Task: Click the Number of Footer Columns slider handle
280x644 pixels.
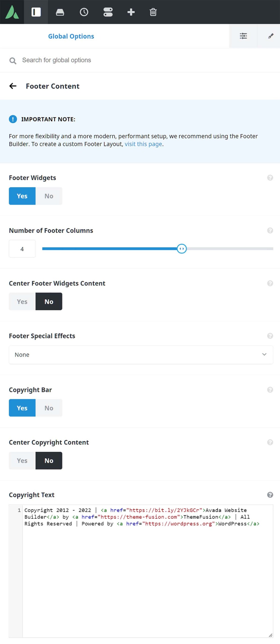Action: click(x=182, y=249)
